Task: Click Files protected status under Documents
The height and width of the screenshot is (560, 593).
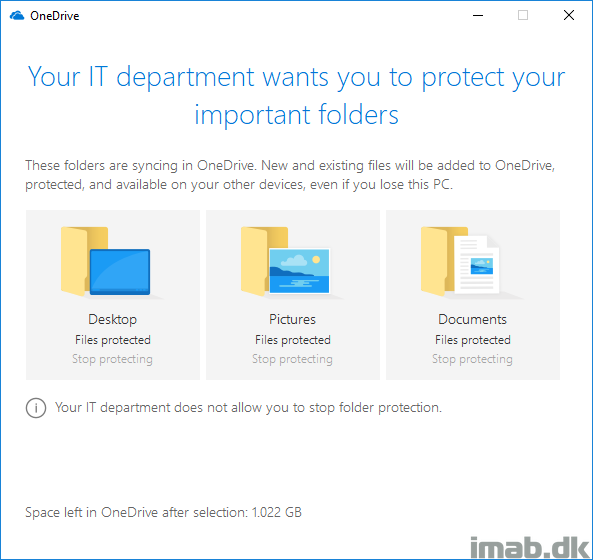Action: [x=473, y=340]
